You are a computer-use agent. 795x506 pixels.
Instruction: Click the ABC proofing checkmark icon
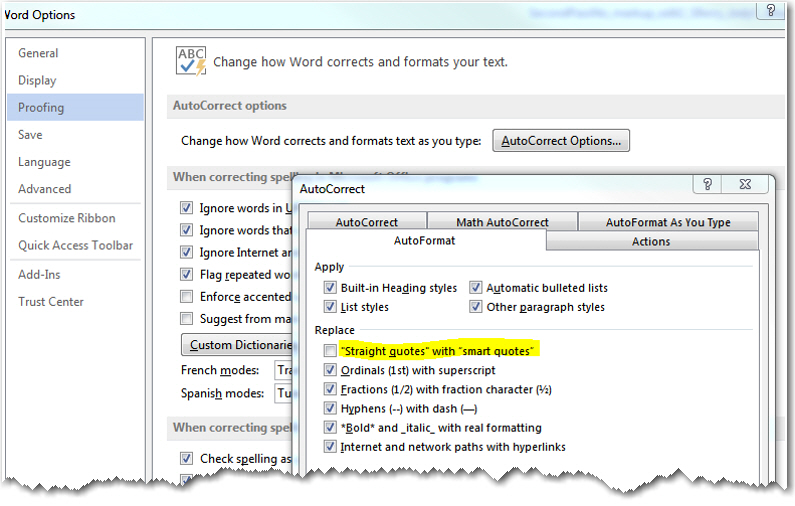pyautogui.click(x=191, y=61)
